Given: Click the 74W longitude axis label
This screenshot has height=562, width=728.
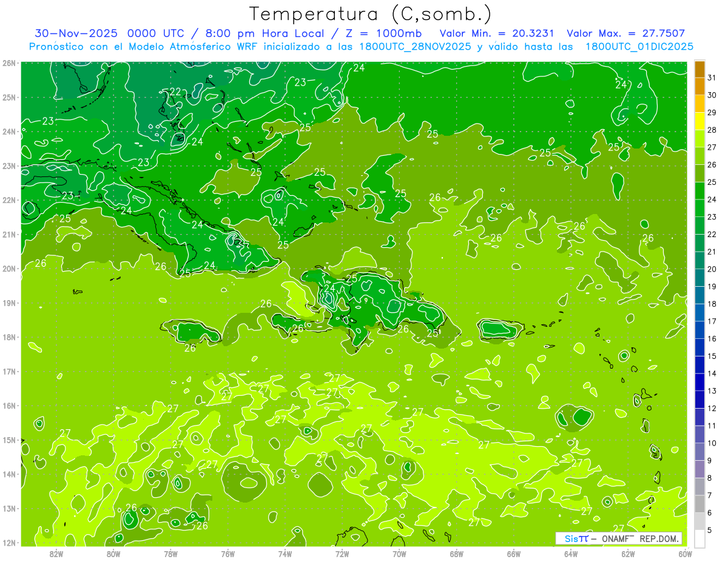Looking at the screenshot, I should point(285,554).
